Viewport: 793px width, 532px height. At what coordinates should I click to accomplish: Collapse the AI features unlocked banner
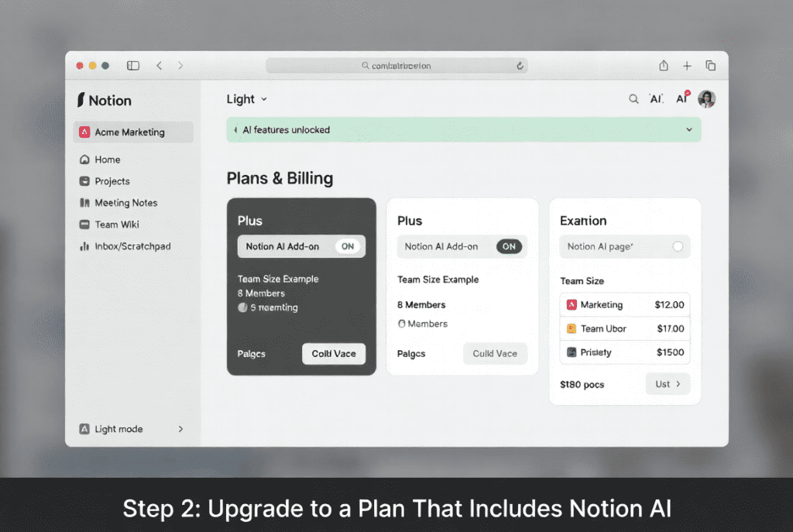click(x=689, y=129)
